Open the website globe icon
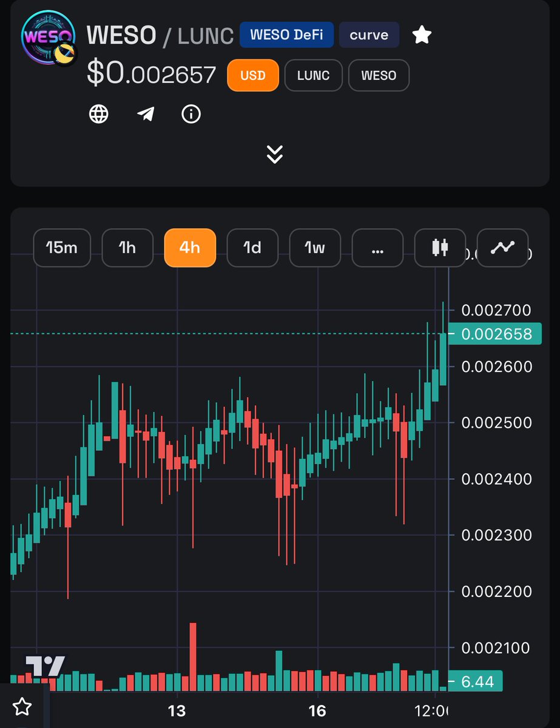Screen dimensions: 560x728 click(x=99, y=113)
